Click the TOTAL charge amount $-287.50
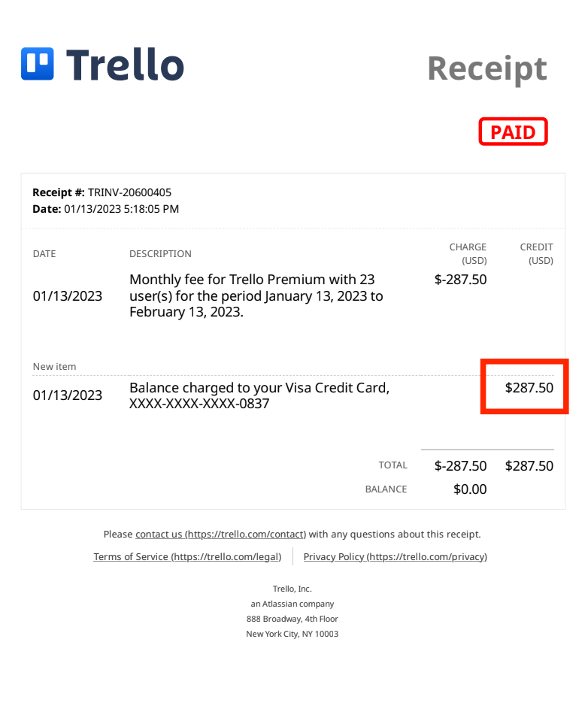Image resolution: width=588 pixels, height=727 pixels. coord(460,466)
